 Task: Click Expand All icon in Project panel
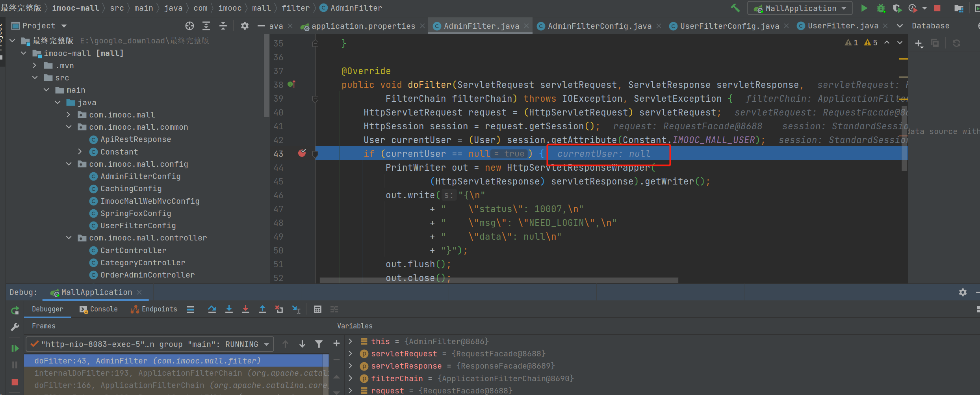(206, 26)
